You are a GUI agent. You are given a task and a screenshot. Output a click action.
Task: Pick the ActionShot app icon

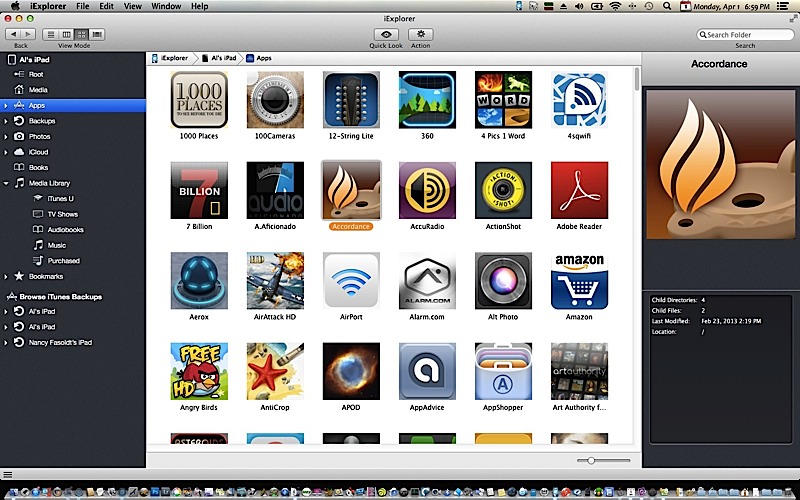(503, 190)
